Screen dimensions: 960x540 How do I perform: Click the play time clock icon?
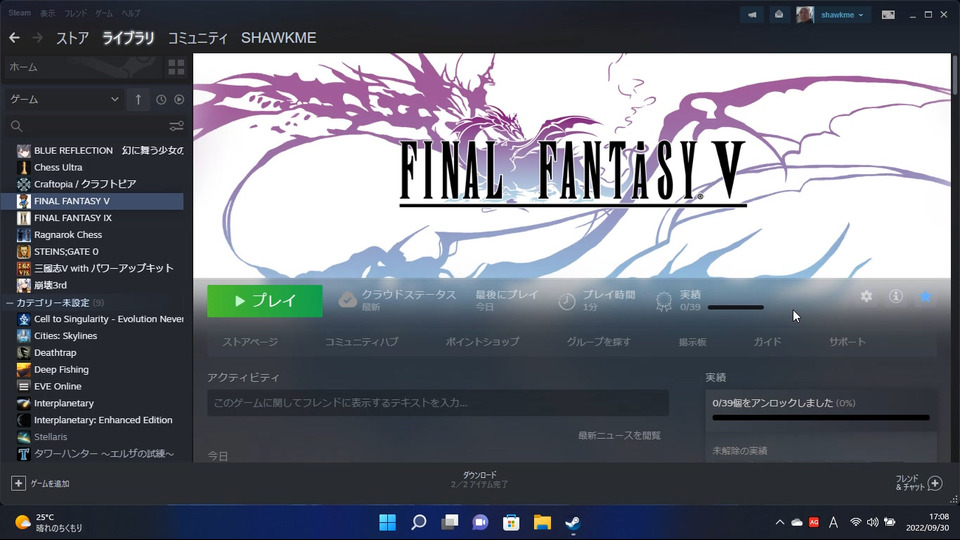click(x=567, y=301)
